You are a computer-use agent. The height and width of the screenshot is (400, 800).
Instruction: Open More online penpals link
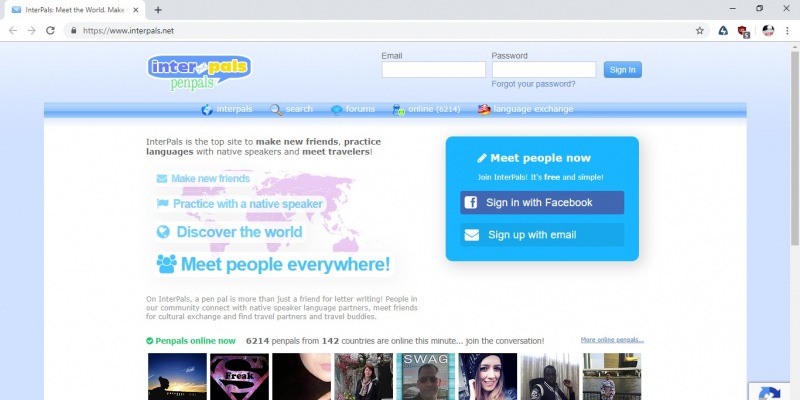612,340
